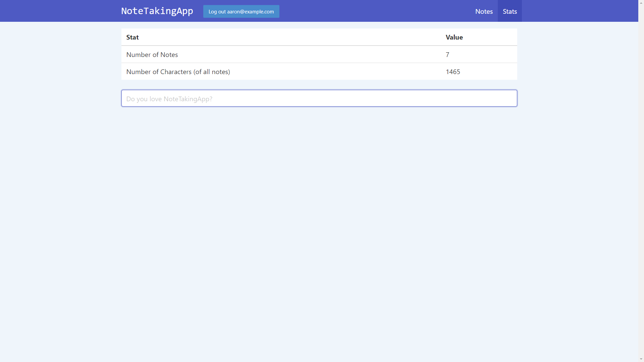
Task: Click the NoteTakingApp brand logo
Action: [157, 11]
